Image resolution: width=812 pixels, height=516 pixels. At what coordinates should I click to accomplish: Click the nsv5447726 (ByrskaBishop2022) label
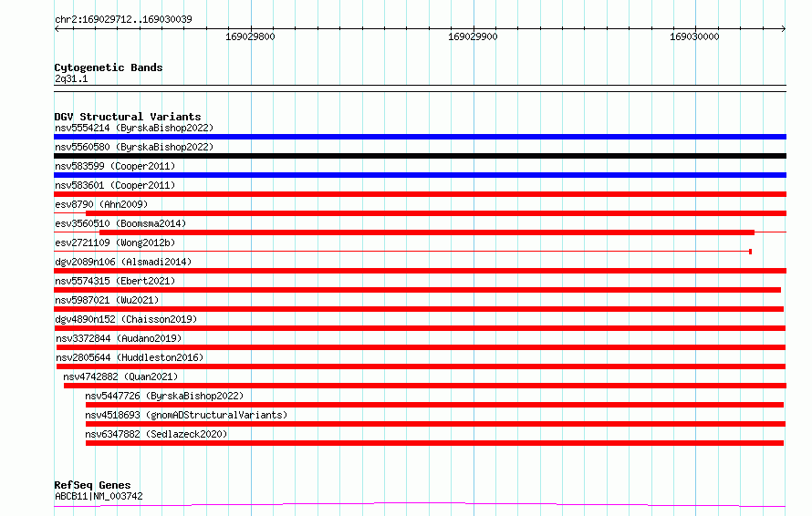[x=164, y=396]
